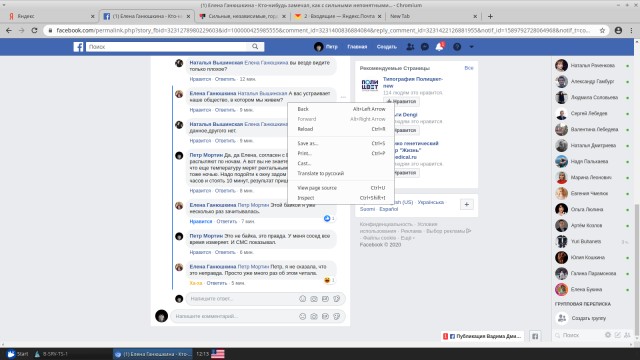Choose Cast... in the context menu
The image size is (640, 360).
[x=341, y=163]
